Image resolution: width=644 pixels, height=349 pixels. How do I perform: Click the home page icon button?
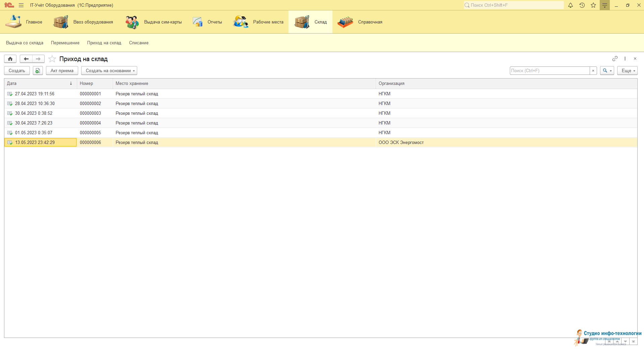(10, 59)
